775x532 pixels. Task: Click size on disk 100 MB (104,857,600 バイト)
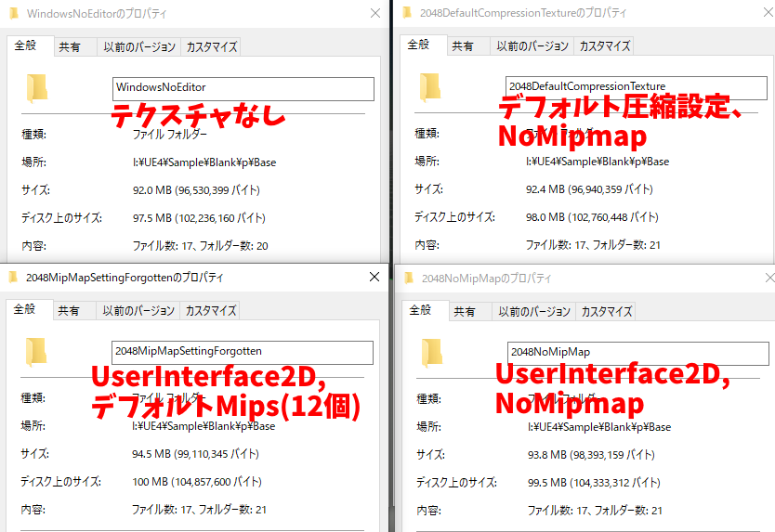tap(197, 482)
